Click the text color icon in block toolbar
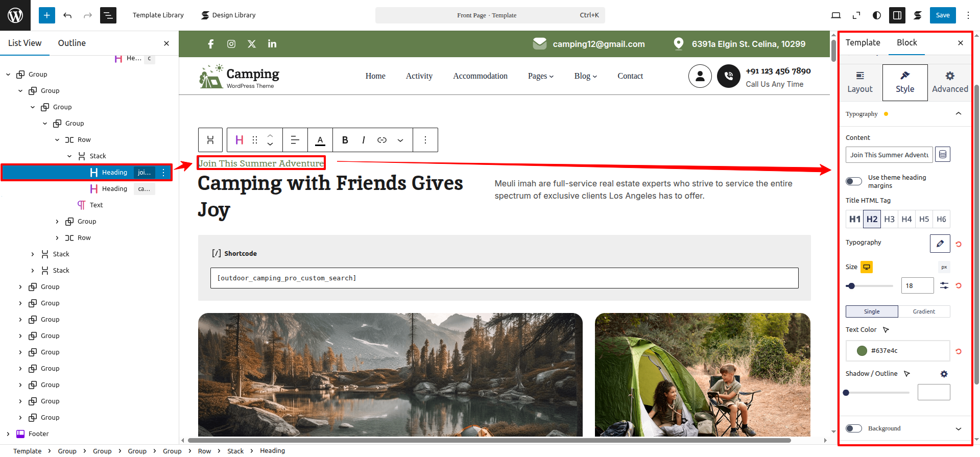This screenshot has width=980, height=457. pos(320,140)
